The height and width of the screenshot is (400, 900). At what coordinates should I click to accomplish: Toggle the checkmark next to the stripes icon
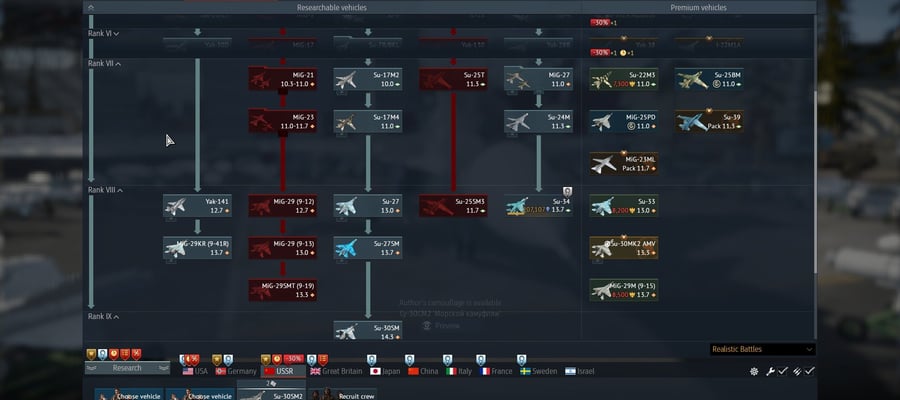click(x=809, y=371)
